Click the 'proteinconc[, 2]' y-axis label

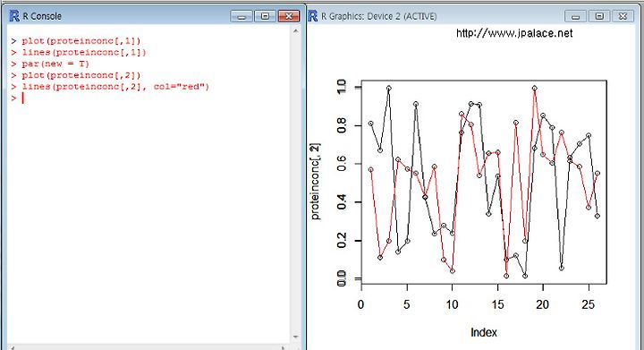(315, 182)
